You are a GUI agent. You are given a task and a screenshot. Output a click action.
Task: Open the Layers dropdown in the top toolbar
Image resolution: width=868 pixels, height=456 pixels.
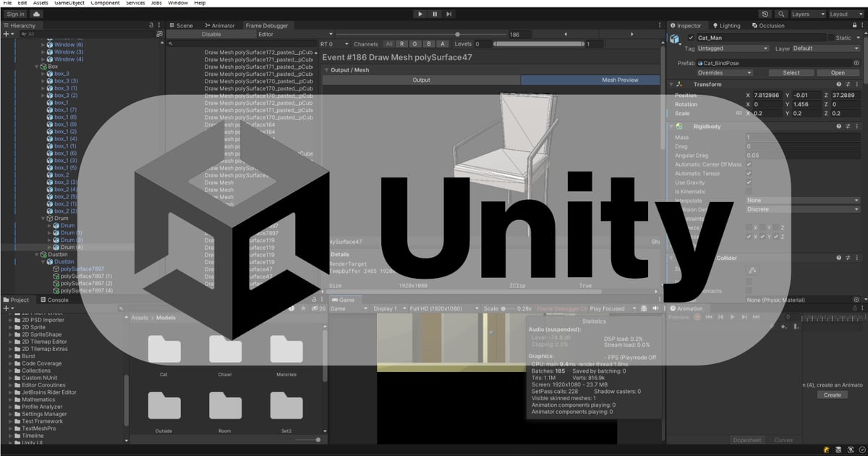coord(810,14)
